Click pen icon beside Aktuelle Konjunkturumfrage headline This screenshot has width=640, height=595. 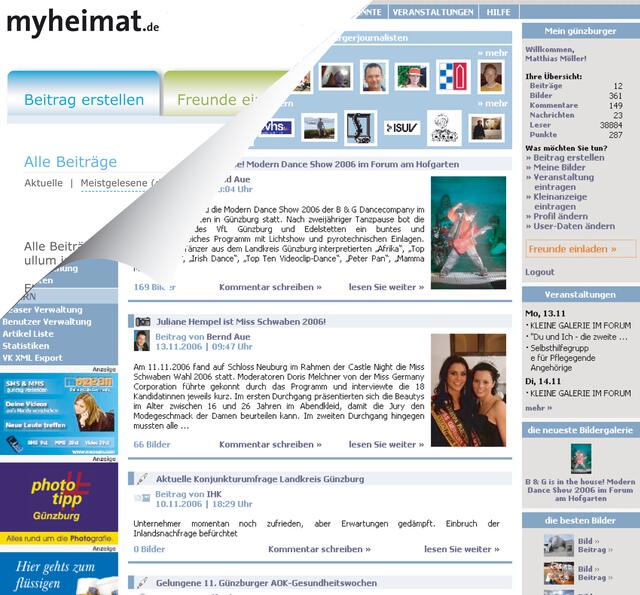click(142, 478)
